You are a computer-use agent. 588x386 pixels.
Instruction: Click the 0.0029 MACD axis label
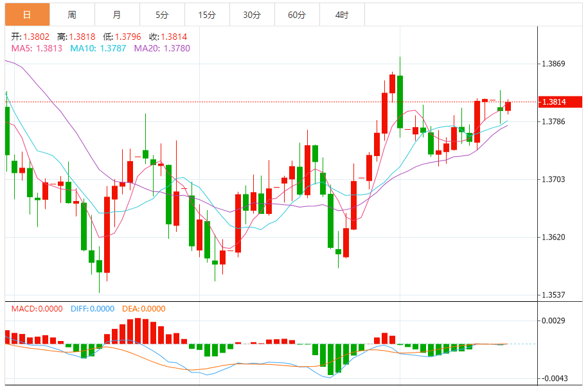[553, 320]
